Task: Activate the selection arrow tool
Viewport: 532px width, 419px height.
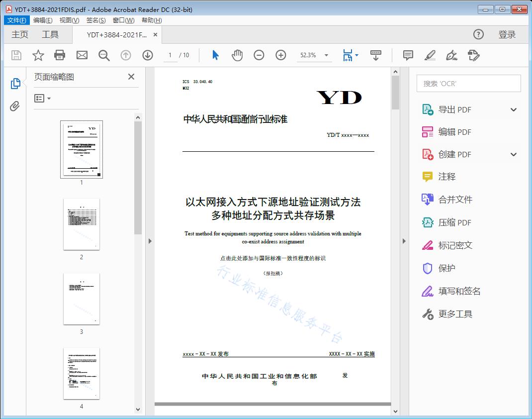Action: tap(215, 55)
